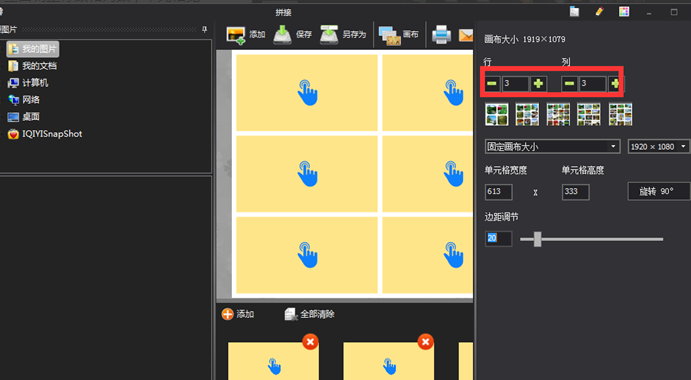Choose the second layout preset thumbnail
Screen dimensions: 691x380
[x=527, y=114]
